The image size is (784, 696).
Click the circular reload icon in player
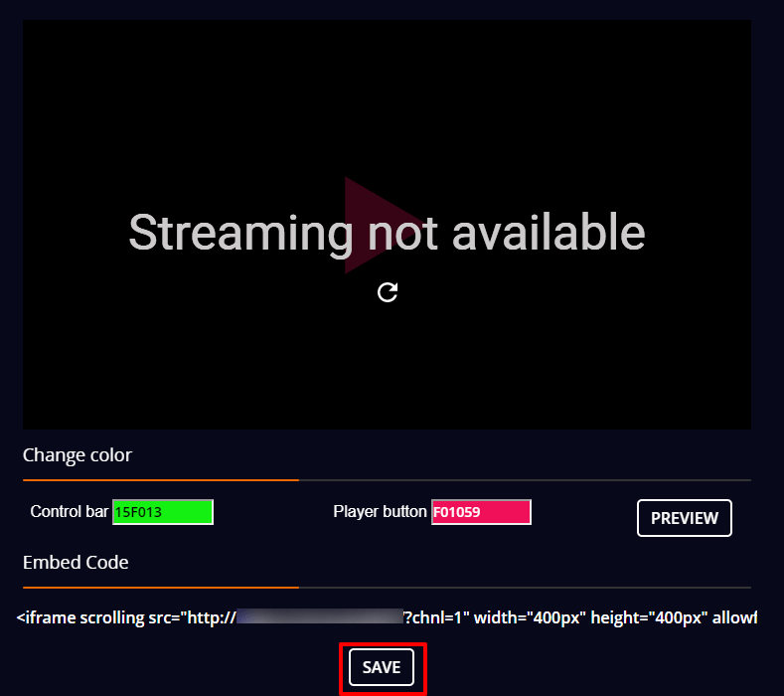click(388, 292)
